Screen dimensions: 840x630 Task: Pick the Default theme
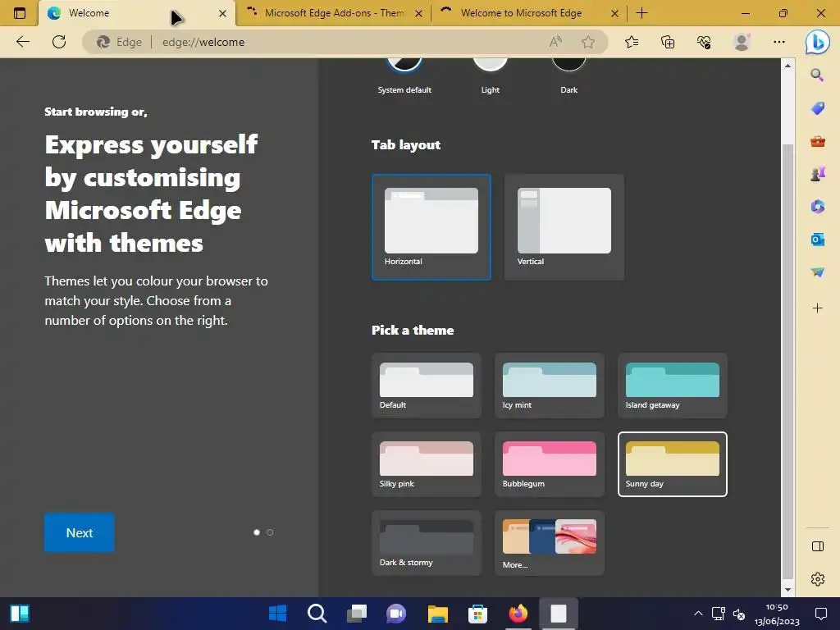click(x=427, y=386)
